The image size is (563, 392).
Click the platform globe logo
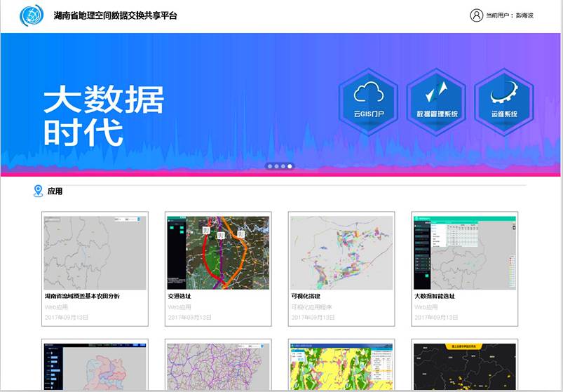pos(32,15)
